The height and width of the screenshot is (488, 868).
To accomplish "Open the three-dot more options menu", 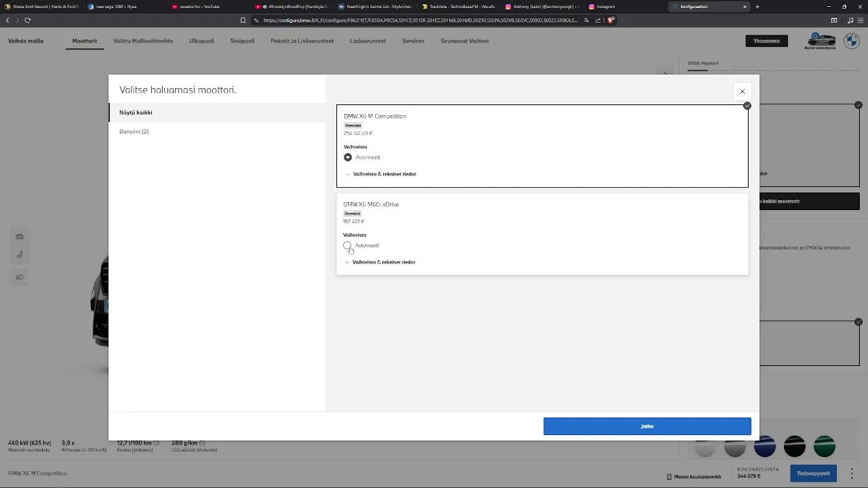I will 852,474.
